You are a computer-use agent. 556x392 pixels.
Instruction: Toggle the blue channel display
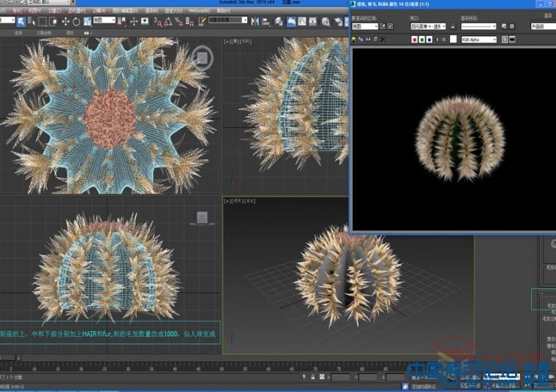coord(429,39)
